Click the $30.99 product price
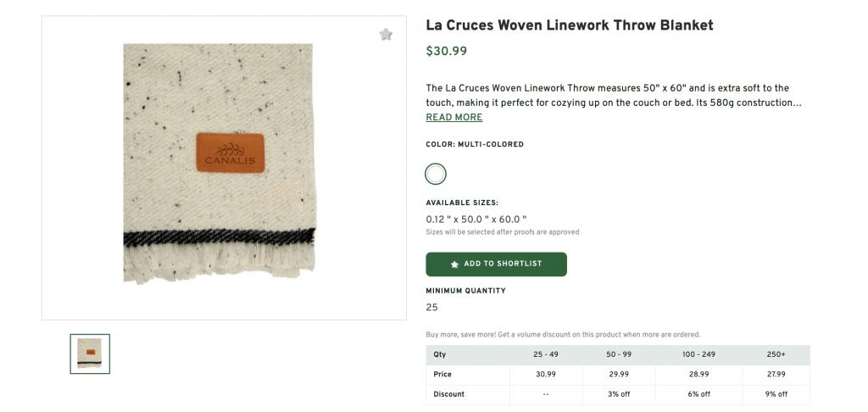 point(446,51)
